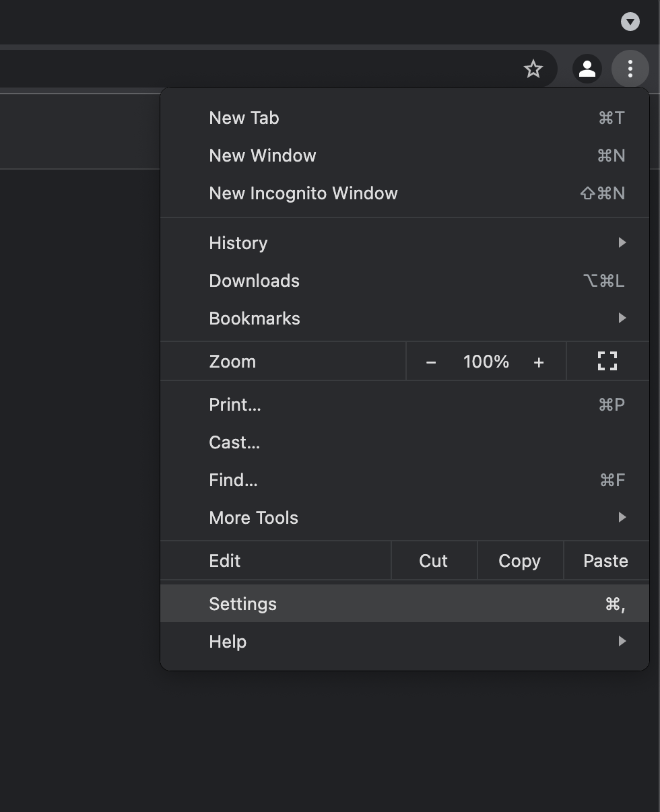Click the three-dot Chrome menu button

(x=630, y=69)
